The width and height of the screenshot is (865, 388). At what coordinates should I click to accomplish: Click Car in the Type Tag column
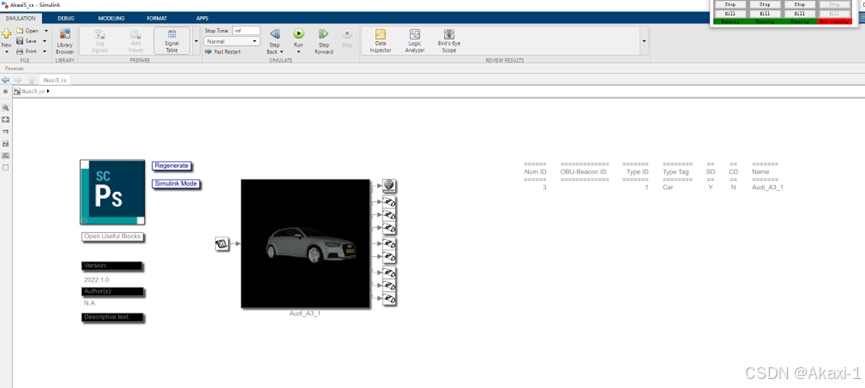tap(668, 187)
